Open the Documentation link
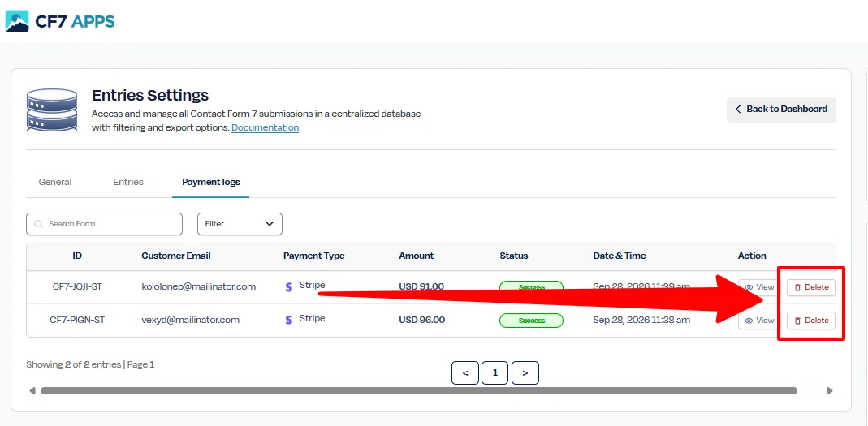 (x=266, y=127)
